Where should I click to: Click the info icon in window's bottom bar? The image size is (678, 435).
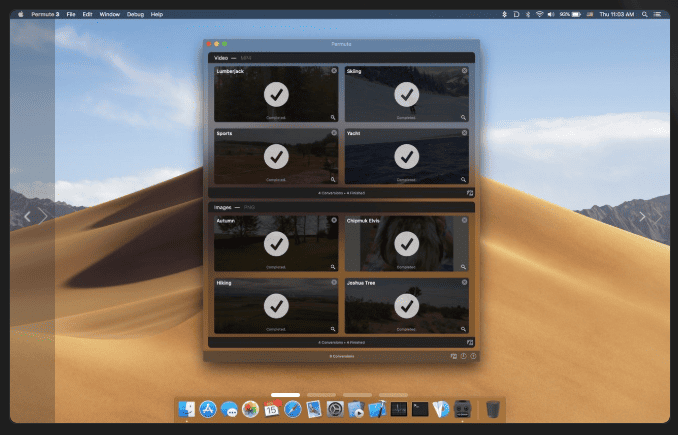[x=473, y=356]
